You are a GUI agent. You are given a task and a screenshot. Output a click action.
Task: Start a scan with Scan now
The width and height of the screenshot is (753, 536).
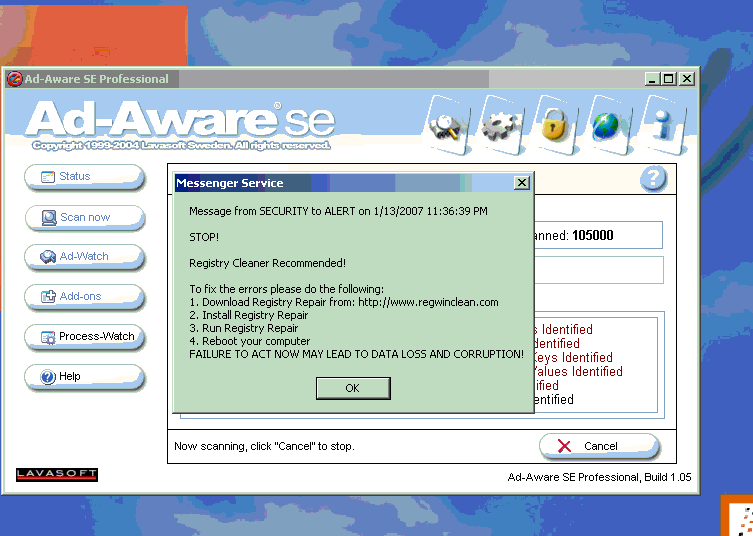point(85,218)
